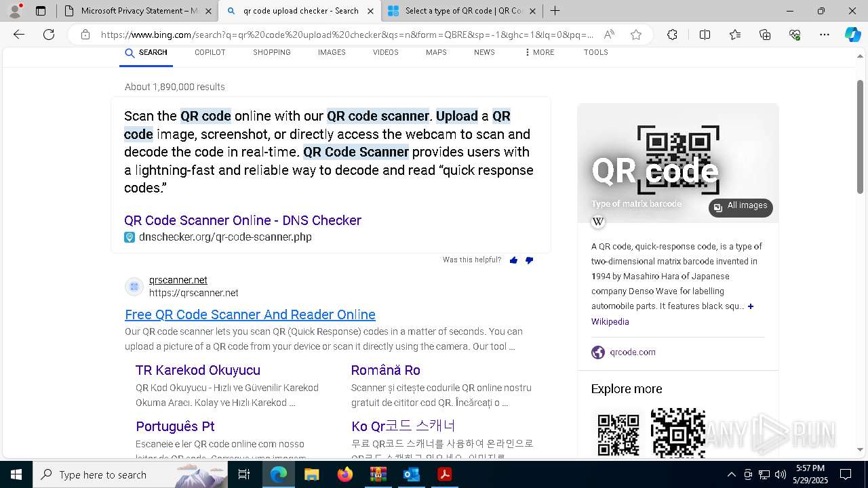Click the Windows taskbar search box
The height and width of the screenshot is (488, 868).
tap(131, 474)
